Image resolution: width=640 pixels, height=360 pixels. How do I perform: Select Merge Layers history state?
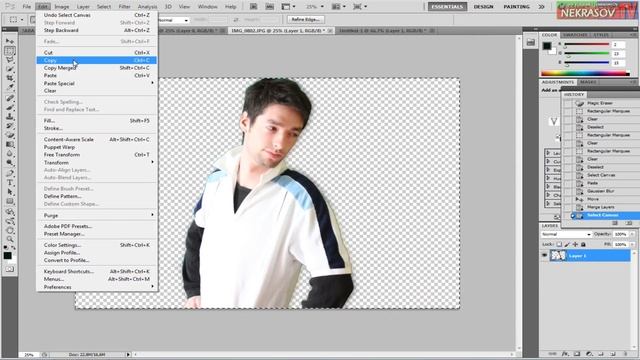[x=602, y=207]
